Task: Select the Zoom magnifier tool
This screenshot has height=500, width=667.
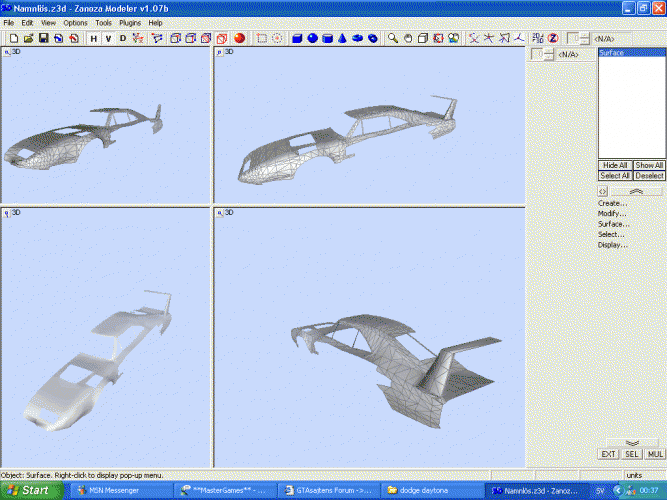Action: tap(394, 38)
